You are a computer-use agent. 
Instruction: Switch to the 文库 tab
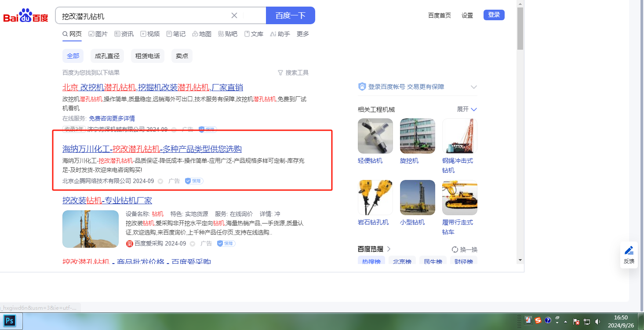point(254,34)
